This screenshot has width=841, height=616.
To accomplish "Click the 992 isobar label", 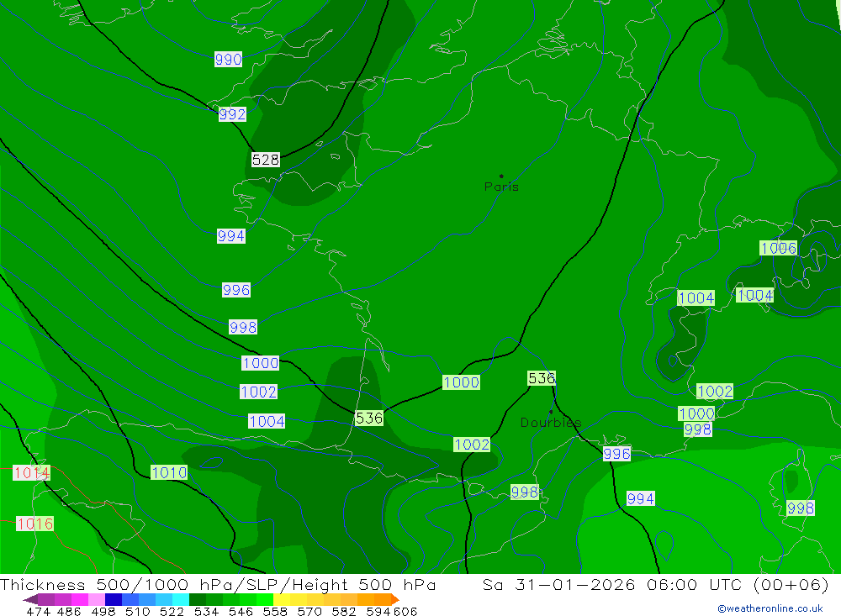I will (x=232, y=114).
